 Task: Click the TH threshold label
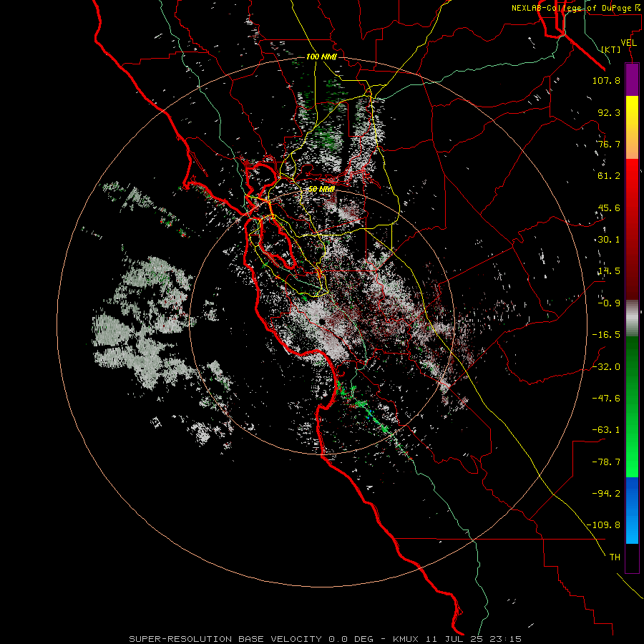pyautogui.click(x=615, y=557)
